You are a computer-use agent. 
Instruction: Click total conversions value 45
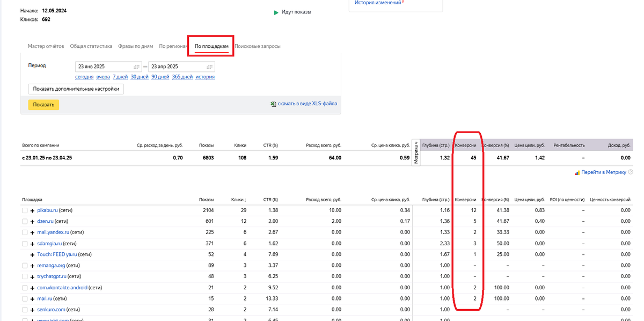pos(473,158)
